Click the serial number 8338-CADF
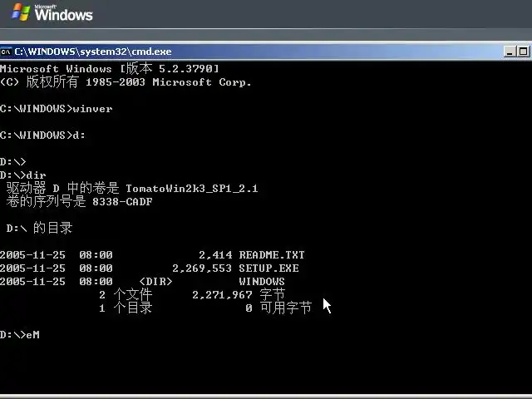 [122, 201]
